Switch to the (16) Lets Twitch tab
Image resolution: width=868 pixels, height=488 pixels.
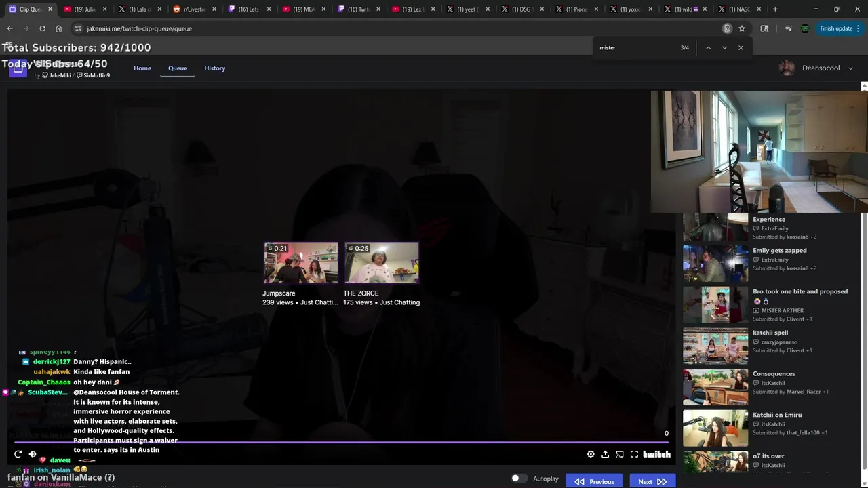[x=248, y=9]
